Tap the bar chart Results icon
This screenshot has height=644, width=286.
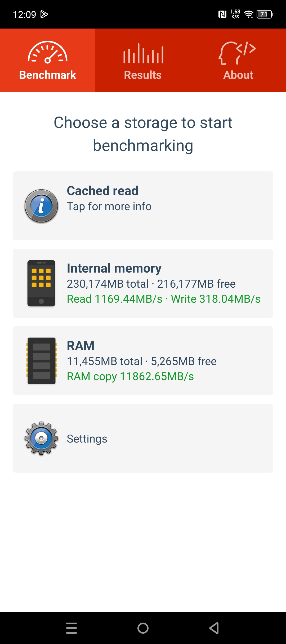coord(143,53)
